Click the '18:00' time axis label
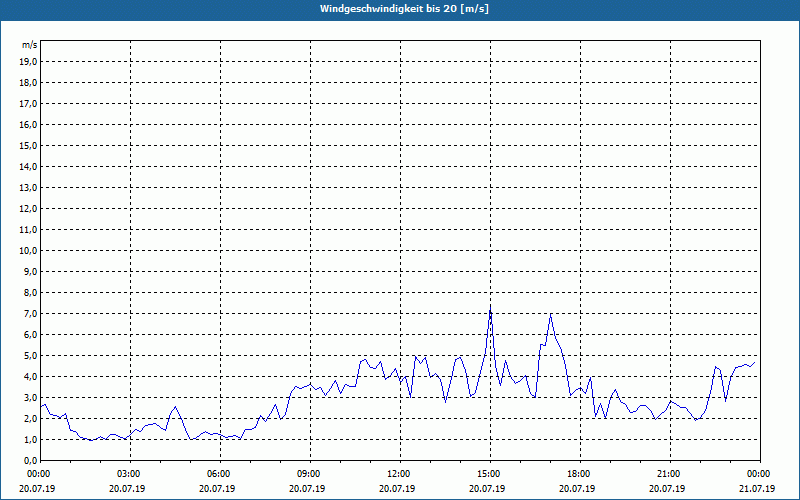Image resolution: width=800 pixels, height=500 pixels. click(x=580, y=474)
